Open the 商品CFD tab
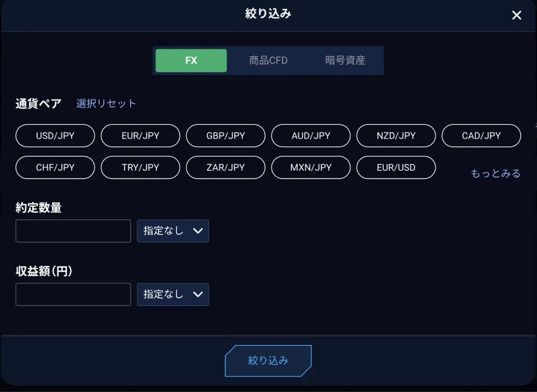Screen dimensions: 537x392 pyautogui.click(x=268, y=61)
